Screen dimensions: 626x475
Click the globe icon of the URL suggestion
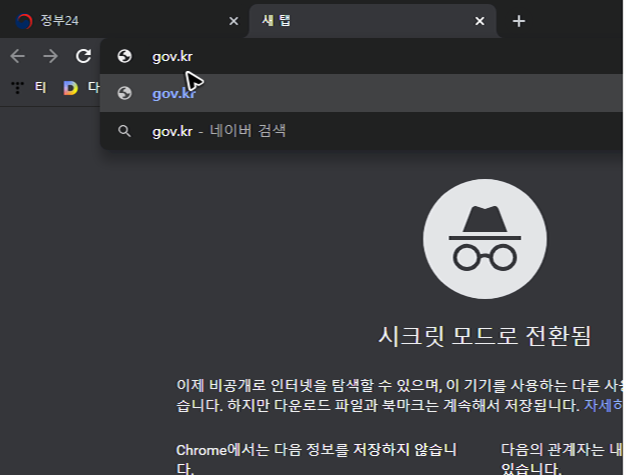[125, 93]
